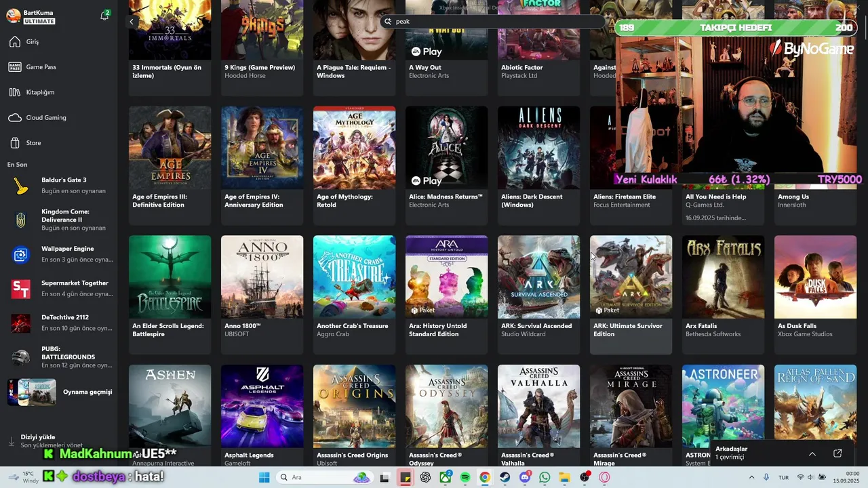Open Alice: Madness Returns card
The image size is (868, 488).
[x=446, y=165]
